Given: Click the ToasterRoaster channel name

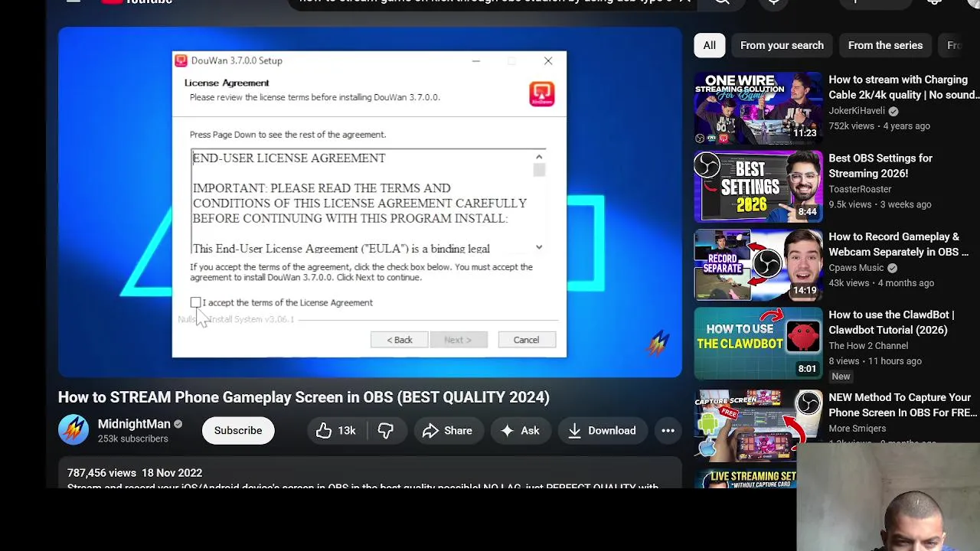Looking at the screenshot, I should (860, 189).
